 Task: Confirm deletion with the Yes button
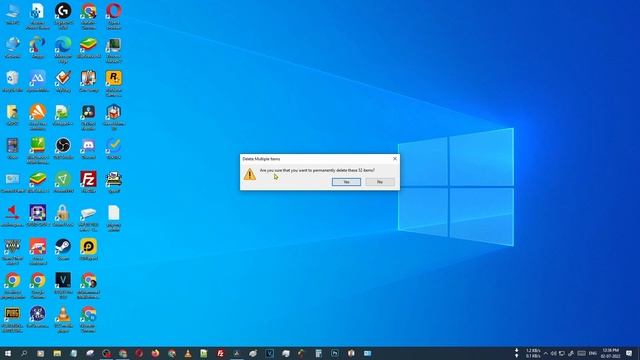pyautogui.click(x=346, y=182)
